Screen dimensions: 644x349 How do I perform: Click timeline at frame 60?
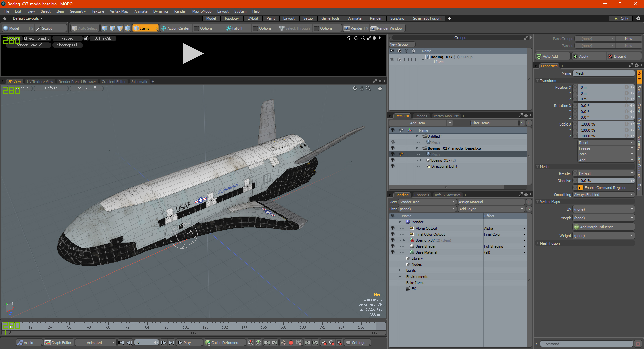pyautogui.click(x=108, y=327)
